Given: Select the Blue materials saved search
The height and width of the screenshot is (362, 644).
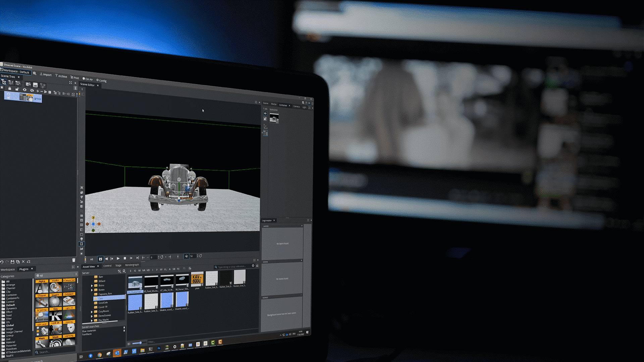Looking at the screenshot, I should click(x=89, y=330).
